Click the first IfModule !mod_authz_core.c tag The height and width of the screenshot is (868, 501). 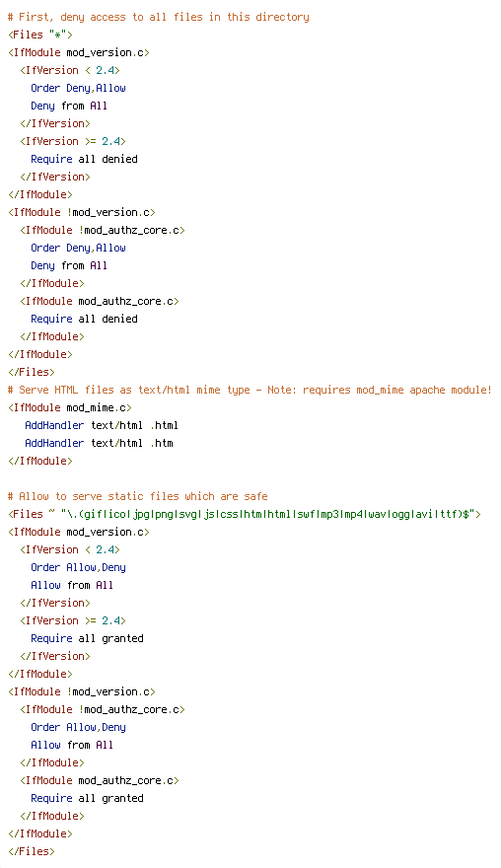coord(103,230)
